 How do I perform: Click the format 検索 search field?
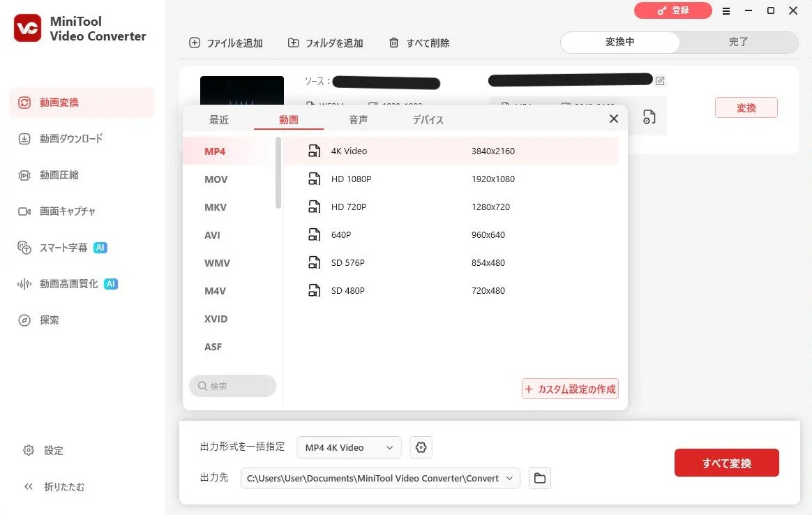232,386
